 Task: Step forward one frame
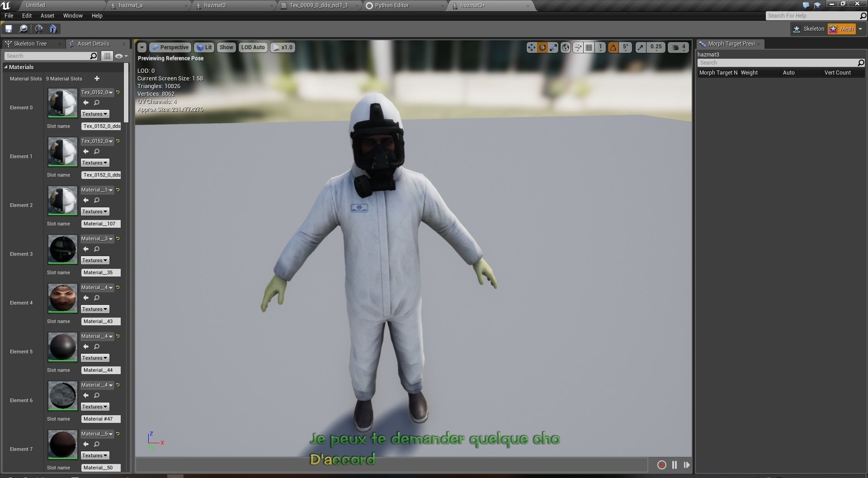click(687, 465)
